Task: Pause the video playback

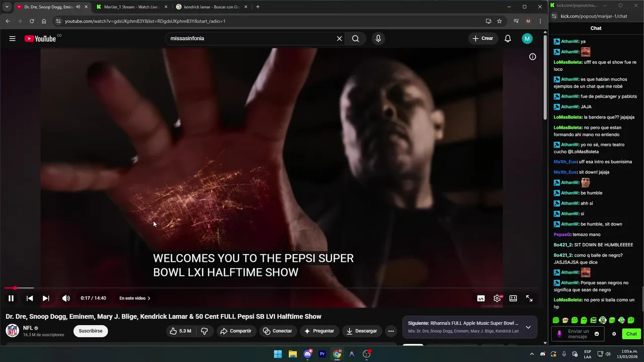Action: click(11, 298)
